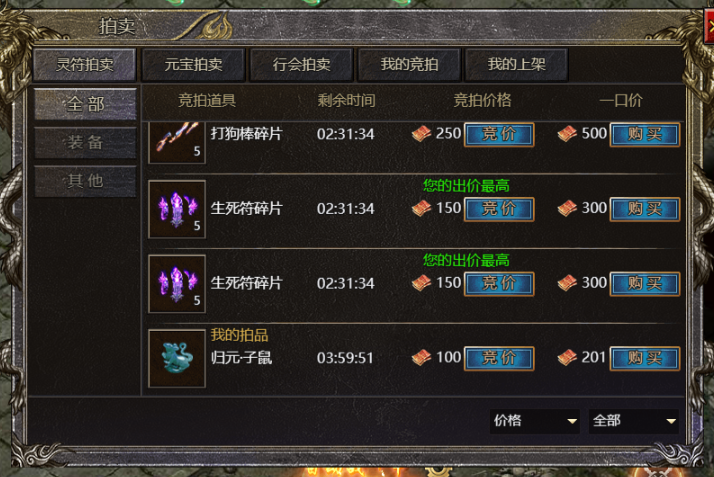Click currency icon beside 250 bid price

(421, 134)
